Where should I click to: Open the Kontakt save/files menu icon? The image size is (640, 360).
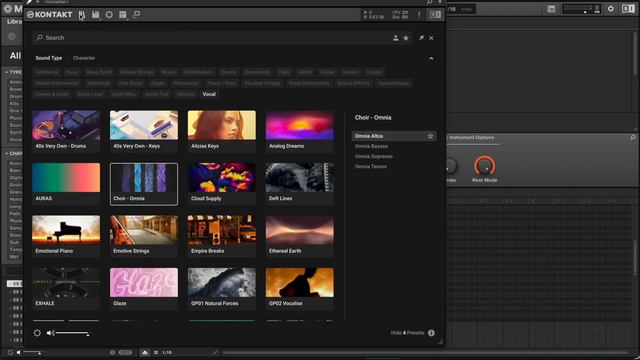pos(96,15)
